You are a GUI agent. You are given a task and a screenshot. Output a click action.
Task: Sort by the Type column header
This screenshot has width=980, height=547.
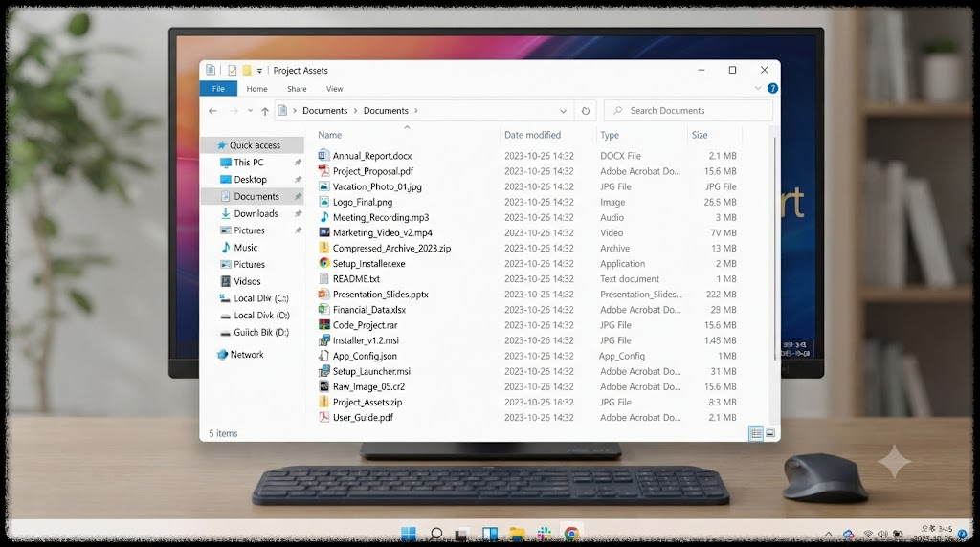[610, 135]
